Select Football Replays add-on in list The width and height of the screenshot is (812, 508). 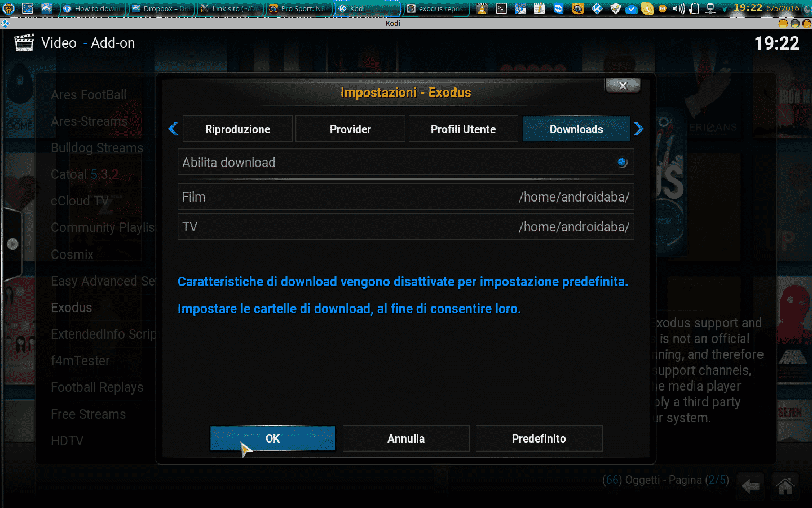coord(97,387)
